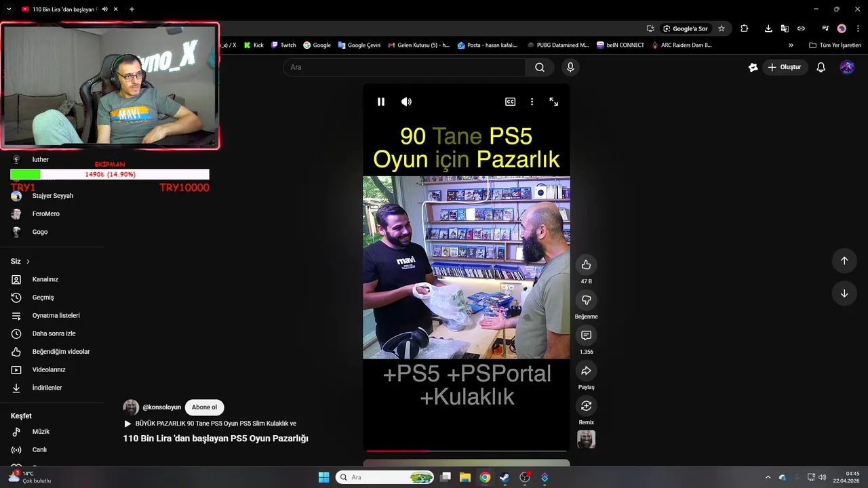Like the Short with thumbs up
The height and width of the screenshot is (488, 868).
(586, 265)
